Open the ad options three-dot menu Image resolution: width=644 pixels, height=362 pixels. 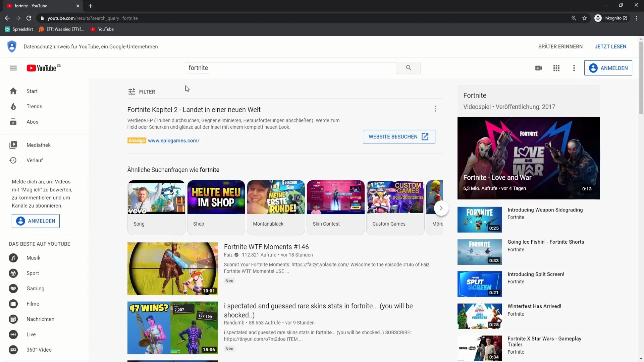(x=435, y=109)
